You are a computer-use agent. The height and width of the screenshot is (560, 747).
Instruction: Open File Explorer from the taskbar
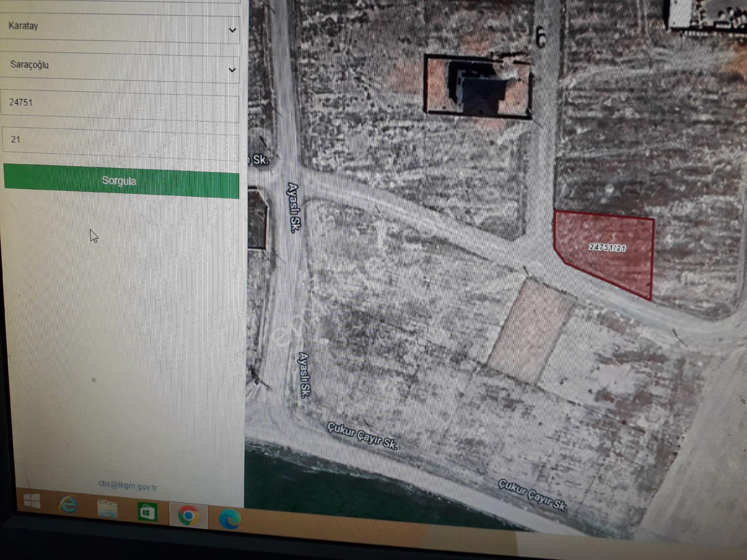107,509
